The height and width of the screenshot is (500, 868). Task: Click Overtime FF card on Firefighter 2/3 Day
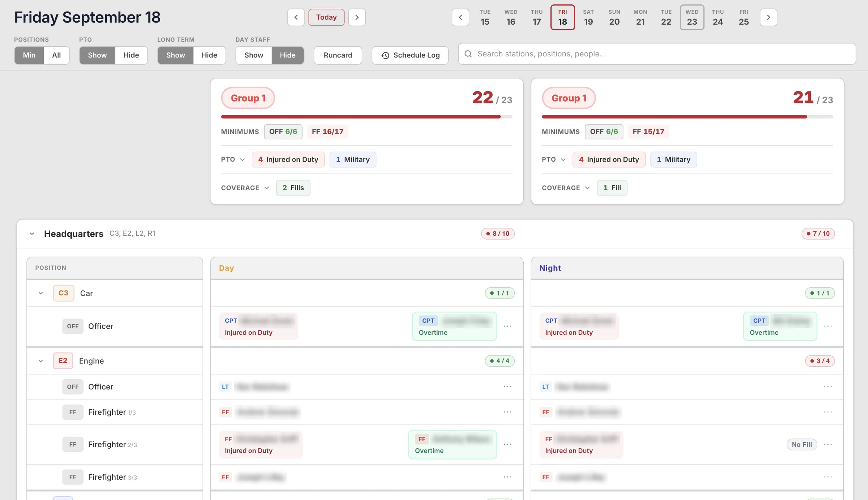[452, 444]
